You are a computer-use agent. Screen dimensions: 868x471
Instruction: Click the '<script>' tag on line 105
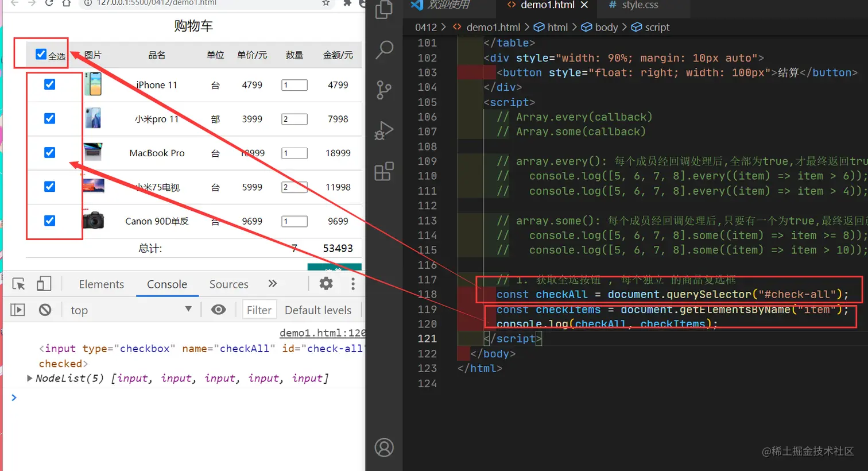(x=509, y=102)
